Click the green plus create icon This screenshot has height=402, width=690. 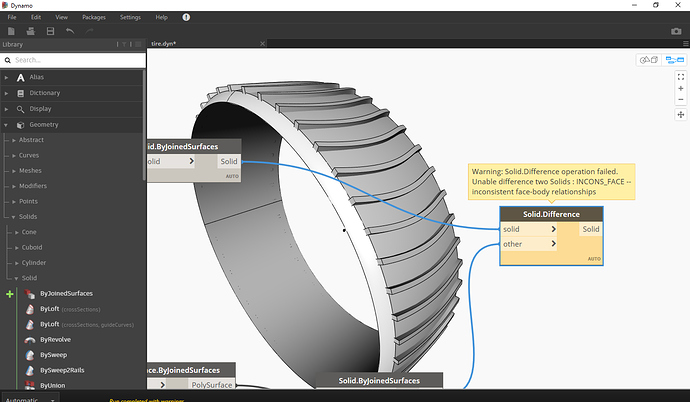tap(10, 294)
